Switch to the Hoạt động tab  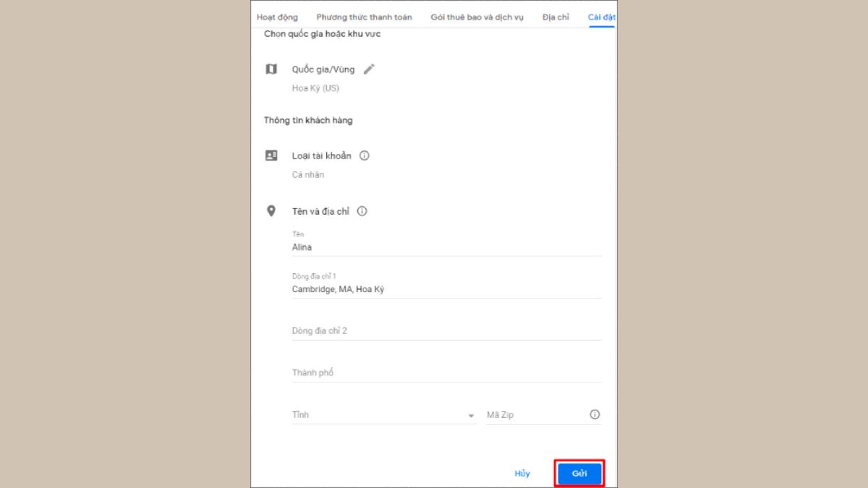pyautogui.click(x=277, y=17)
